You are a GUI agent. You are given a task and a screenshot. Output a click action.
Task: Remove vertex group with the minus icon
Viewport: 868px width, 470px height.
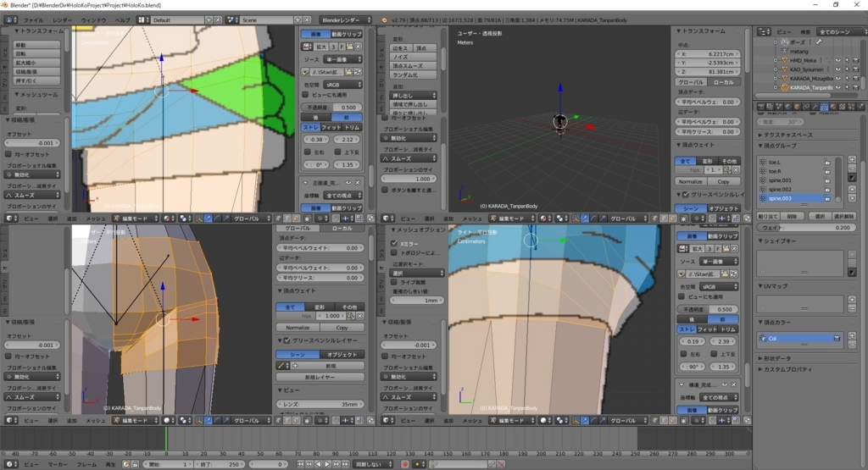[x=853, y=169]
